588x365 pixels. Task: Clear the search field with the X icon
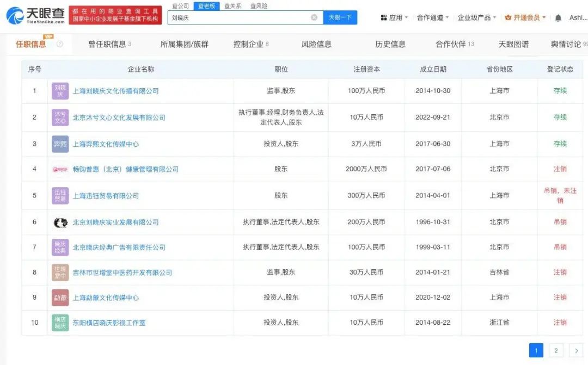(x=314, y=17)
